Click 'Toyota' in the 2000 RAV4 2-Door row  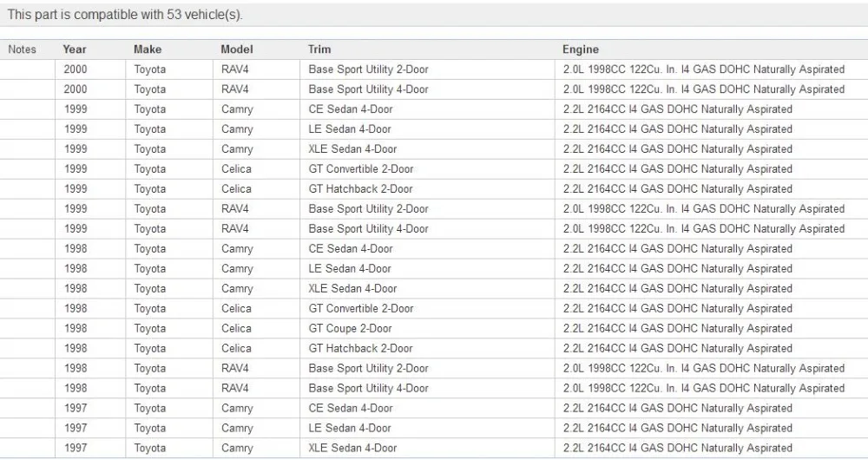coord(150,69)
